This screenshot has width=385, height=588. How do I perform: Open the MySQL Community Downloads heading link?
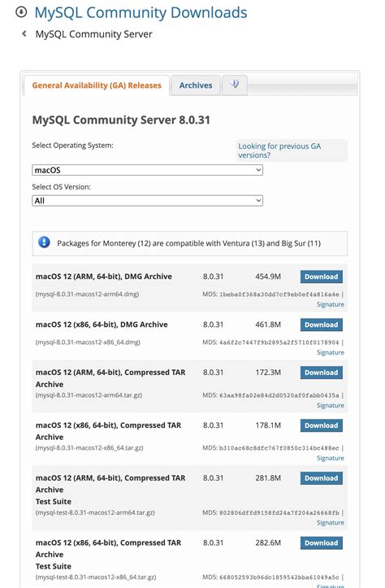[x=141, y=13]
